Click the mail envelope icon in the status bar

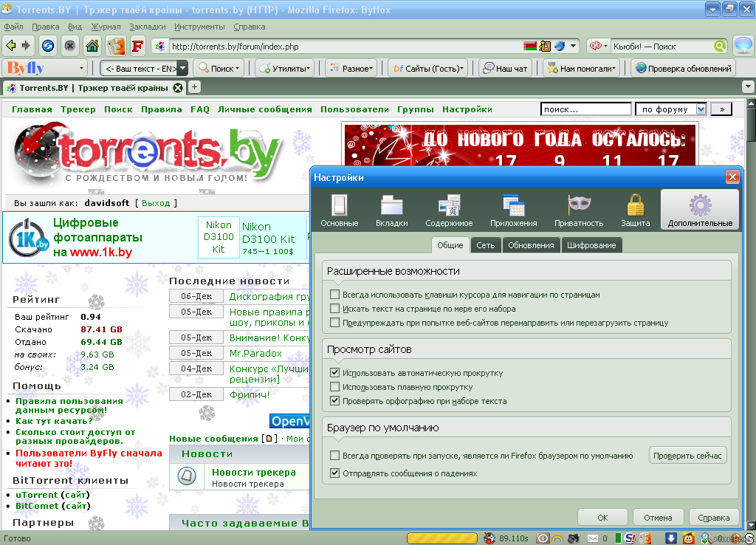tap(593, 538)
